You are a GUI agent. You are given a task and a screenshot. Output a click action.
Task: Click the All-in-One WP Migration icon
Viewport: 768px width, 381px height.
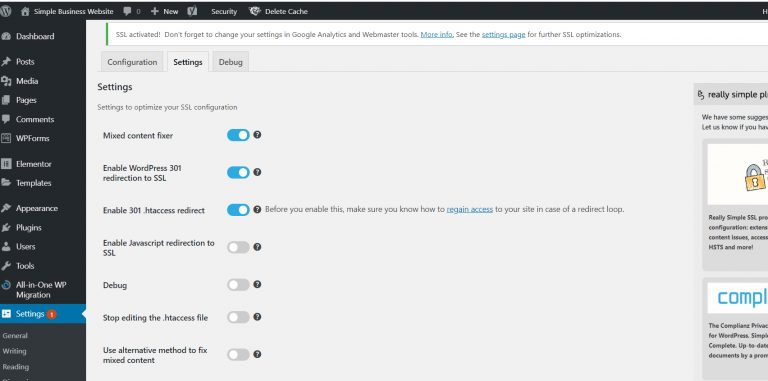pyautogui.click(x=6, y=285)
